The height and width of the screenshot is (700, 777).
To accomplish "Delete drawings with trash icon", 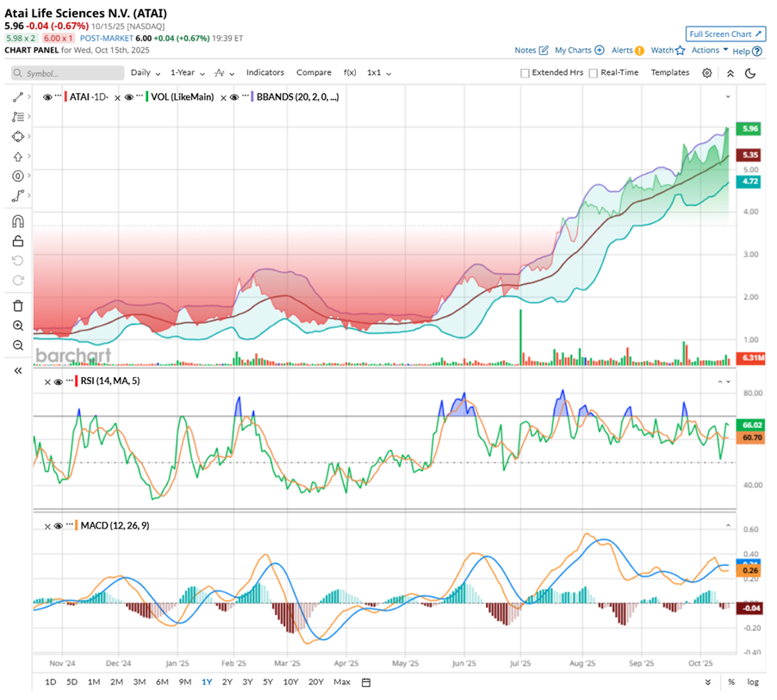I will click(x=18, y=306).
